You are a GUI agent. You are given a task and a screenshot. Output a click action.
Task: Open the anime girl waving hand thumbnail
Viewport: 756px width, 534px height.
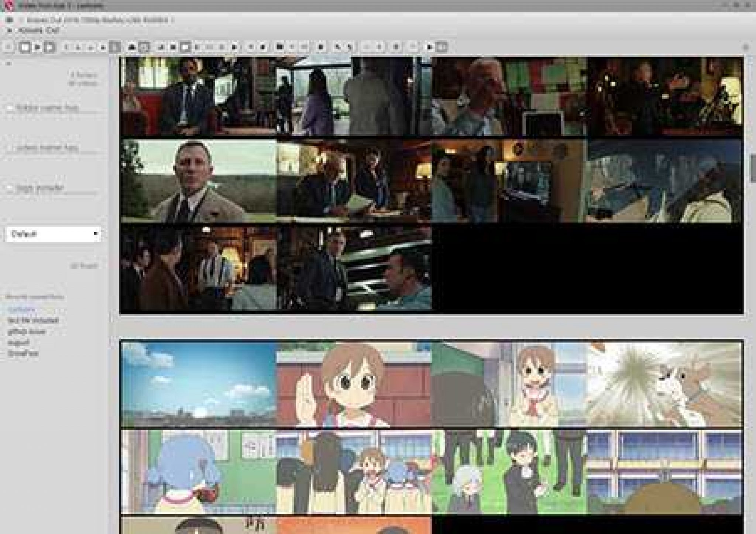(x=353, y=384)
